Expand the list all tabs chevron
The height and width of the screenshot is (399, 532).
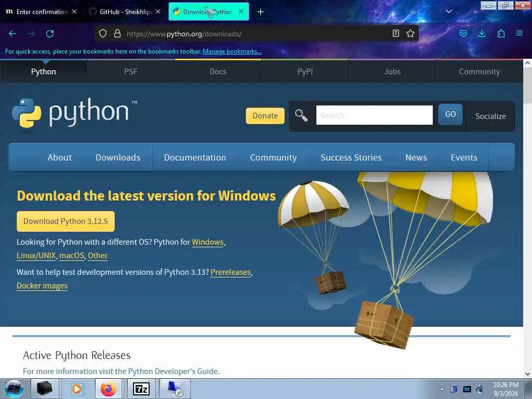click(x=449, y=11)
